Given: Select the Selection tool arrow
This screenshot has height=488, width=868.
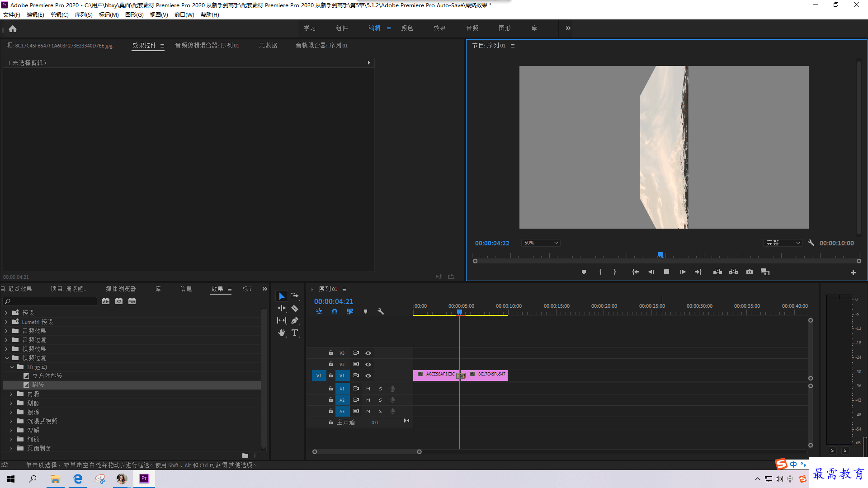Looking at the screenshot, I should (282, 296).
